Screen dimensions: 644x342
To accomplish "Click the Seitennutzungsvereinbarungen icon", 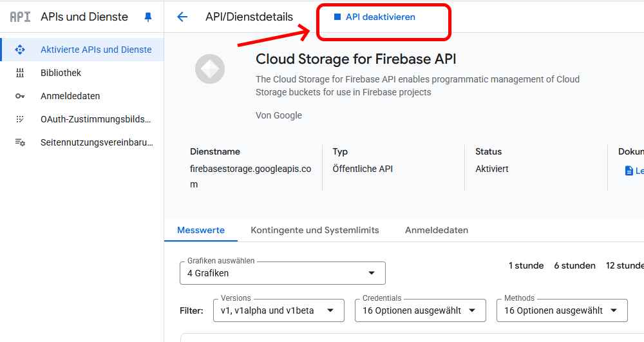I will click(20, 142).
